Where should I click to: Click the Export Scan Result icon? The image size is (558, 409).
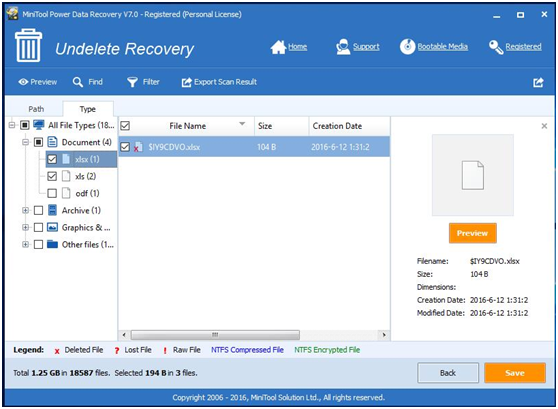(186, 82)
